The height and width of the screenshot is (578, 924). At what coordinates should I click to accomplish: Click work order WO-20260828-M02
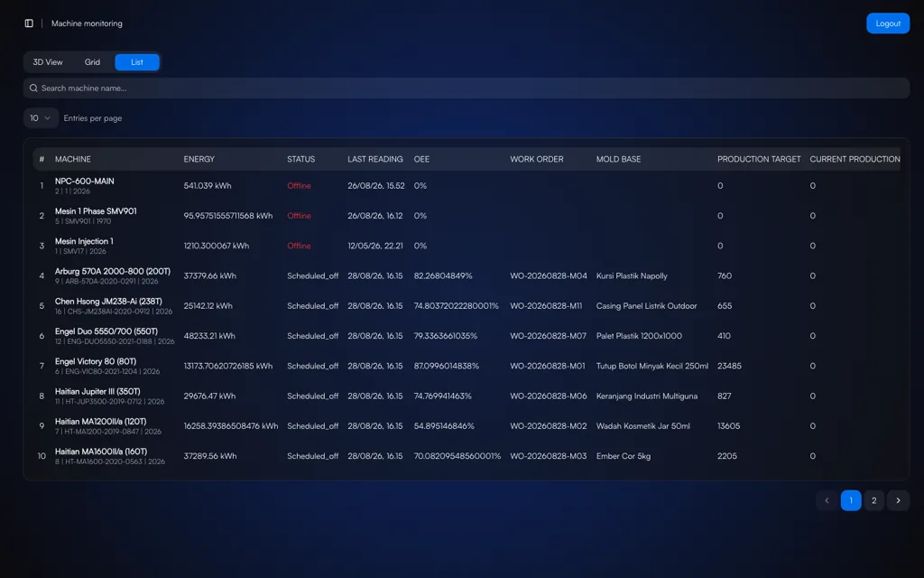(x=549, y=426)
